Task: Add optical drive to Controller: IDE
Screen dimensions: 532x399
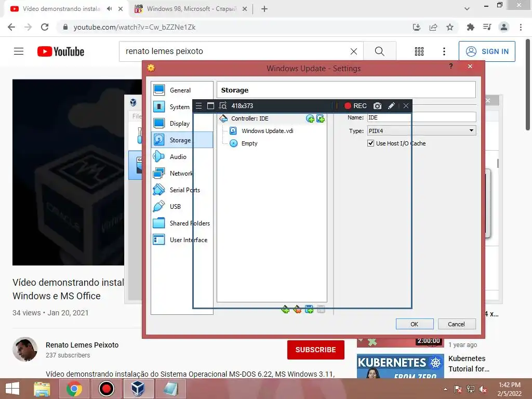Action: pos(310,118)
